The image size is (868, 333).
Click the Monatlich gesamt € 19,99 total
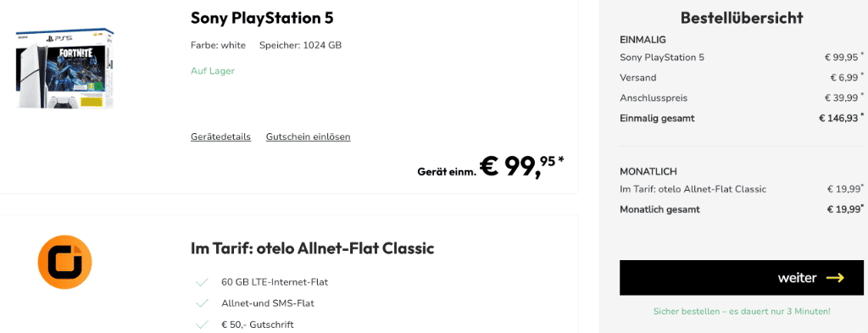coord(741,209)
